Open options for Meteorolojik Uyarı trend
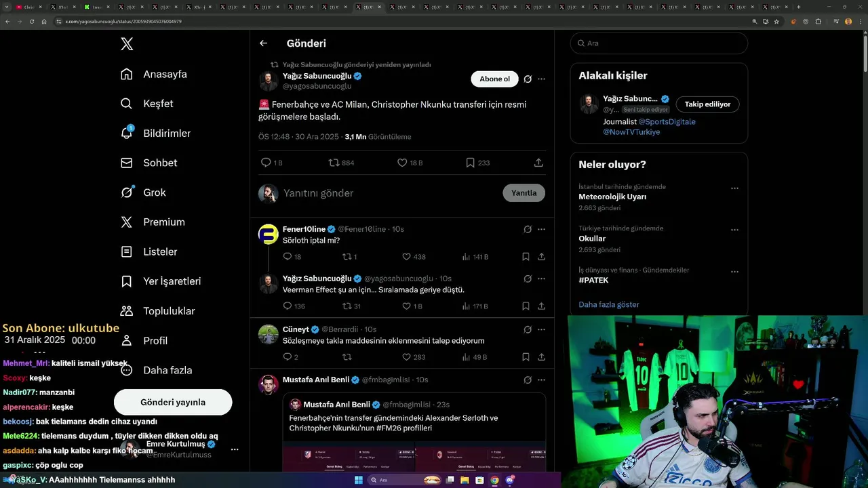The width and height of the screenshot is (868, 488). coord(734,188)
